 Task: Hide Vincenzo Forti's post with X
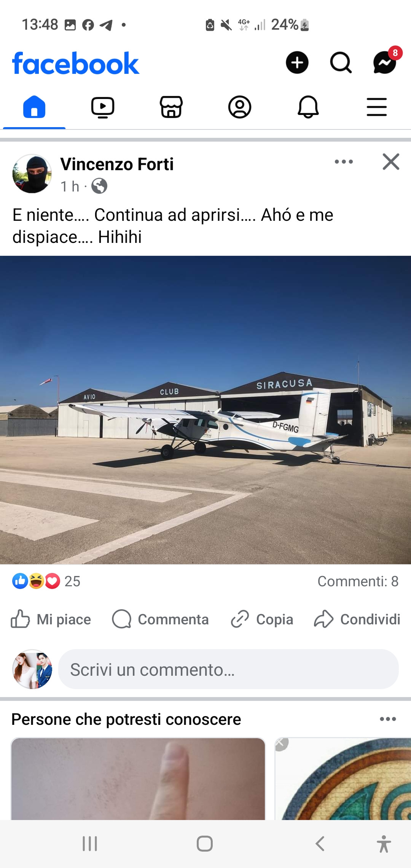click(391, 162)
